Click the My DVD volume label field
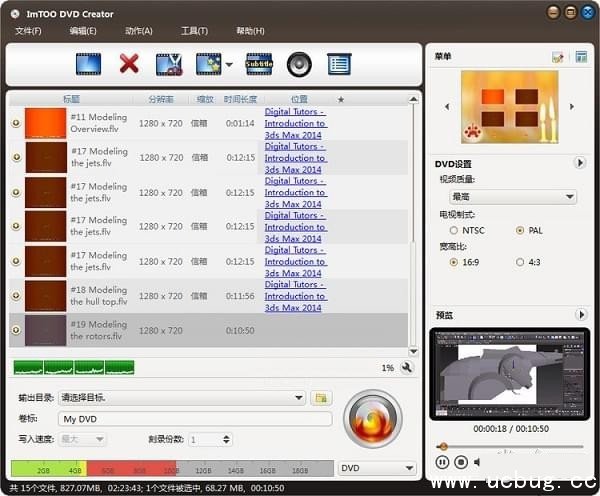 tap(194, 419)
